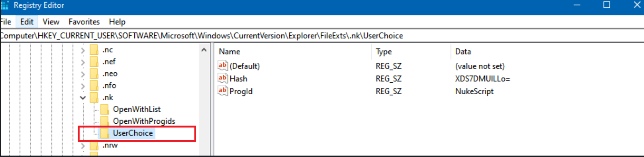Expand the .nc key
Image resolution: width=644 pixels, height=157 pixels.
point(83,50)
